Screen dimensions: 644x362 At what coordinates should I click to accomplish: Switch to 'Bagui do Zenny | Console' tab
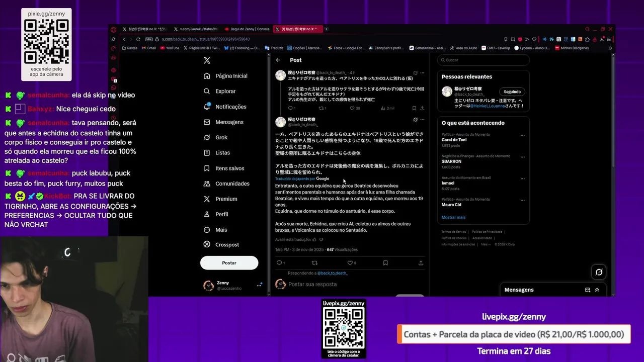(247, 29)
